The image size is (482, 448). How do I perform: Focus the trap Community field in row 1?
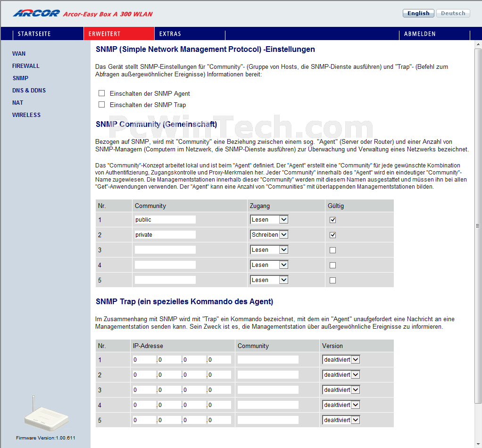point(268,359)
